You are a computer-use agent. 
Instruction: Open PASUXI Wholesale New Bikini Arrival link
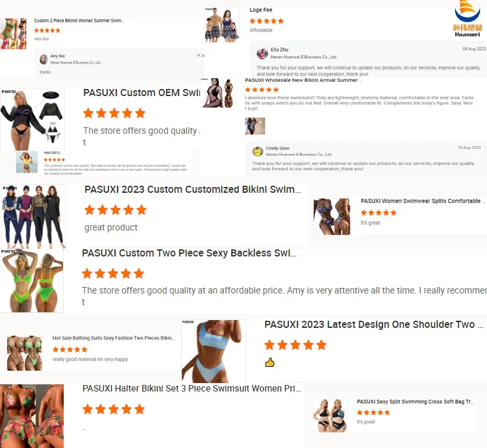coord(303,80)
